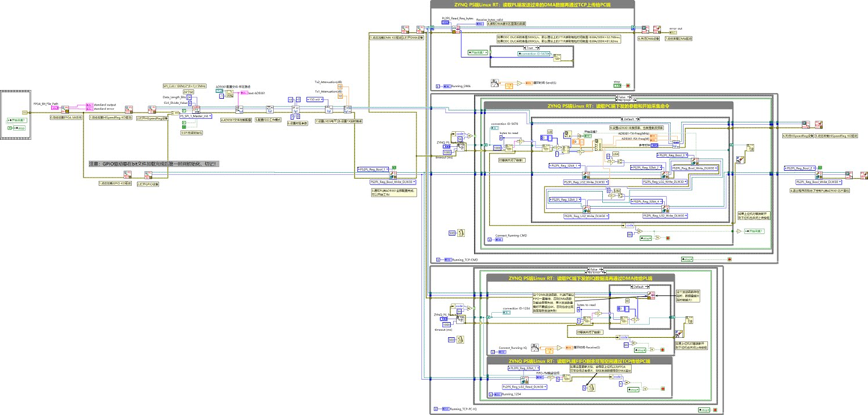Viewport: 868px width, 415px height.
Task: Select the Wait icon near Connect_Running-CMD
Action: coord(461,233)
